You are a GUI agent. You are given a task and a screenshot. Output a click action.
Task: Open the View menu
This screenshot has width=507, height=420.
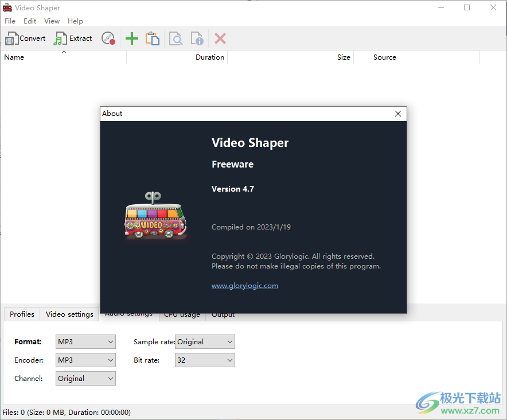[x=52, y=21]
